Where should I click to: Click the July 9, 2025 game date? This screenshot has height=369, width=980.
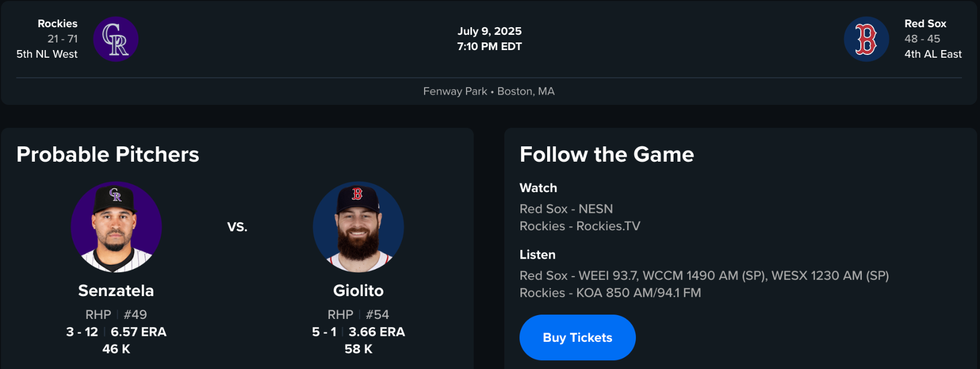489,31
